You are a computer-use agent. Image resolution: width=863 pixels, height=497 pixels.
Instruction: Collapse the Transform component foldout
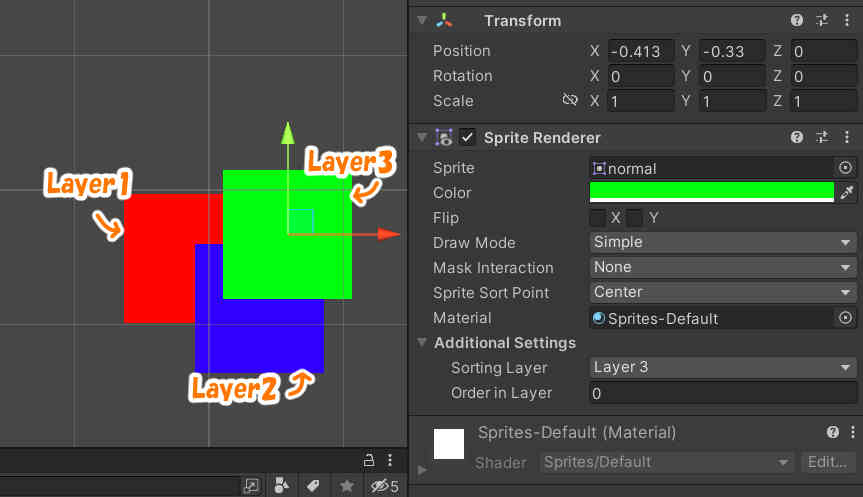click(x=422, y=20)
